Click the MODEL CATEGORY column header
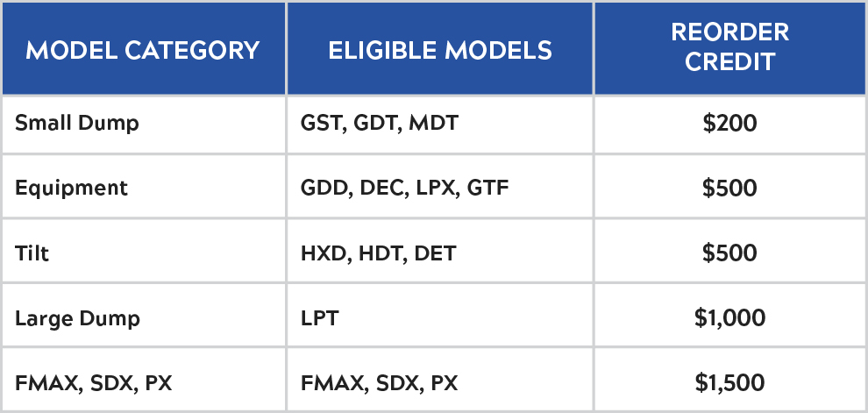Image resolution: width=868 pixels, height=413 pixels. pos(143,50)
